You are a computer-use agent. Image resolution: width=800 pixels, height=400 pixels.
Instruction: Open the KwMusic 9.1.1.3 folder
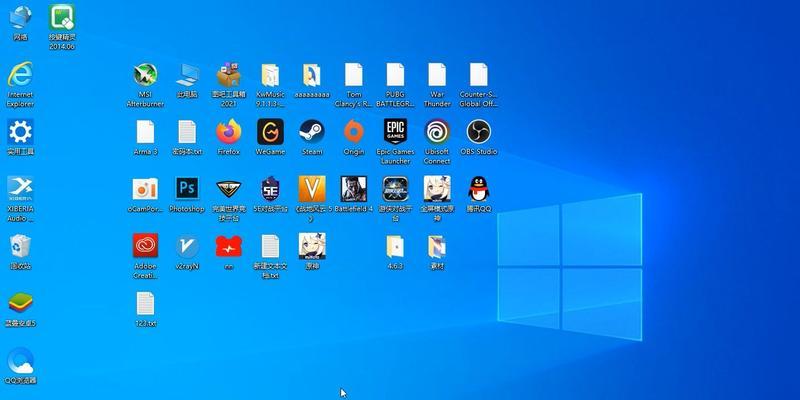(x=270, y=75)
